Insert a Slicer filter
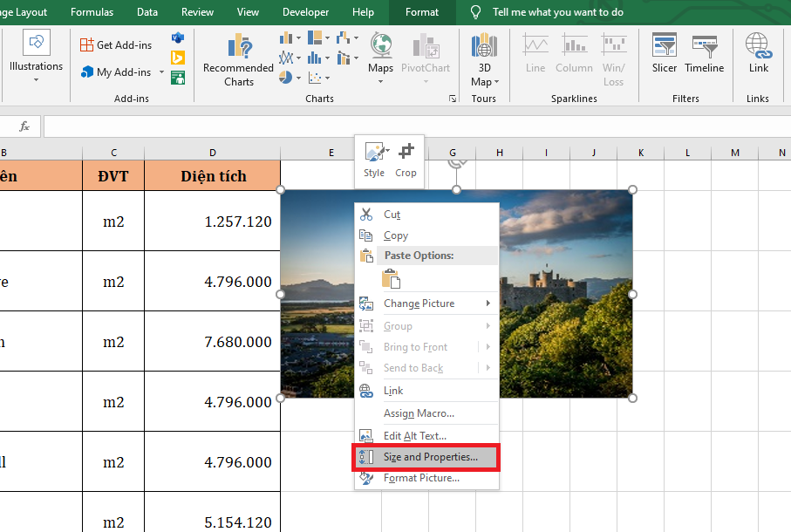The image size is (791, 532). click(665, 54)
